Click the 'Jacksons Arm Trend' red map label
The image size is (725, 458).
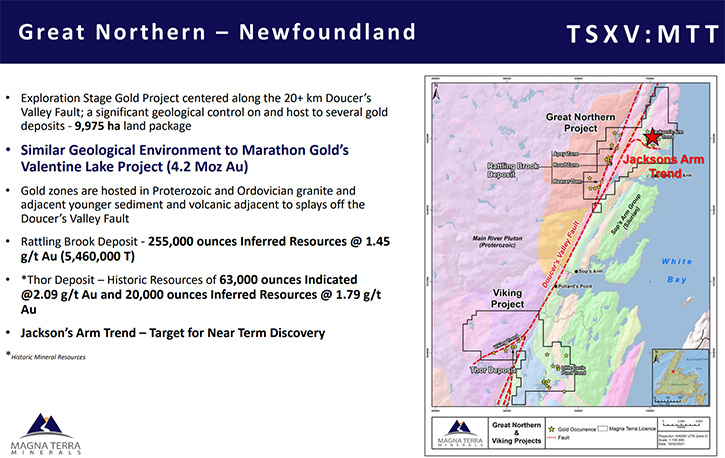pyautogui.click(x=663, y=166)
